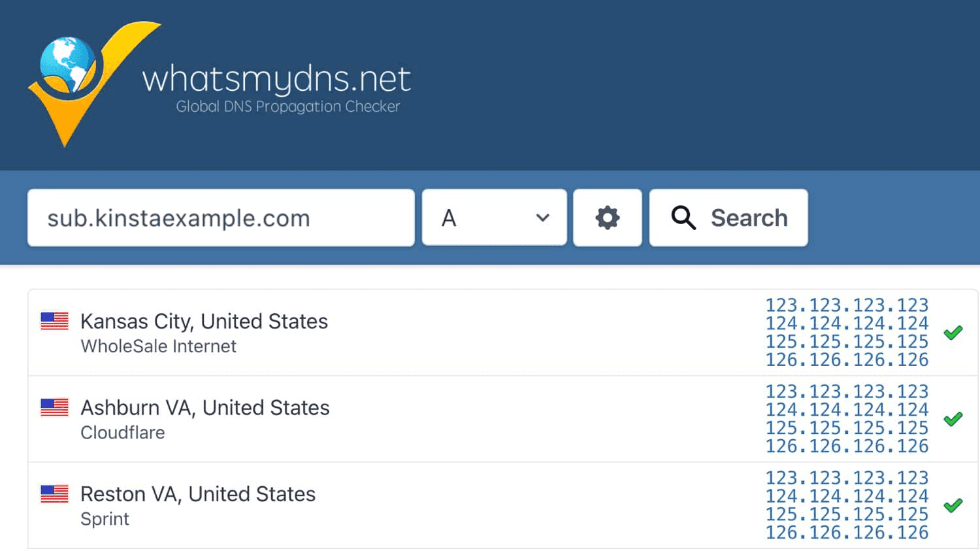Select the Kansas City WholeSale Internet row

[x=204, y=332]
